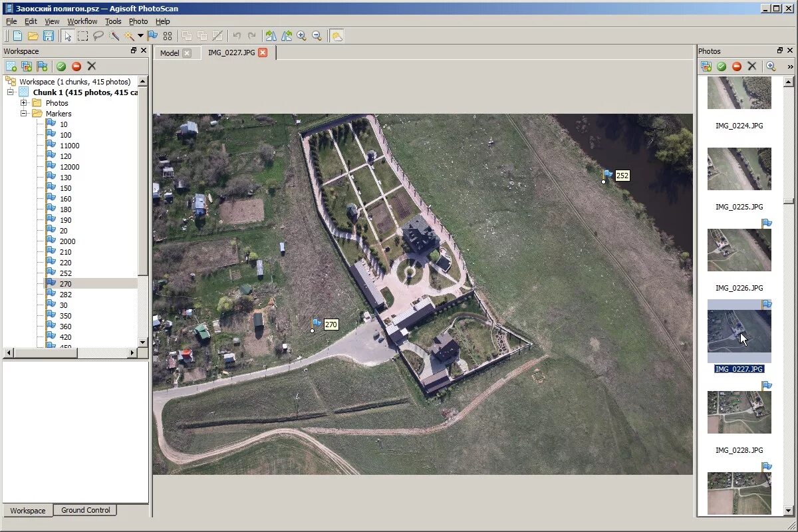The image size is (798, 532).
Task: Click the Save project floppy icon
Action: pyautogui.click(x=49, y=36)
